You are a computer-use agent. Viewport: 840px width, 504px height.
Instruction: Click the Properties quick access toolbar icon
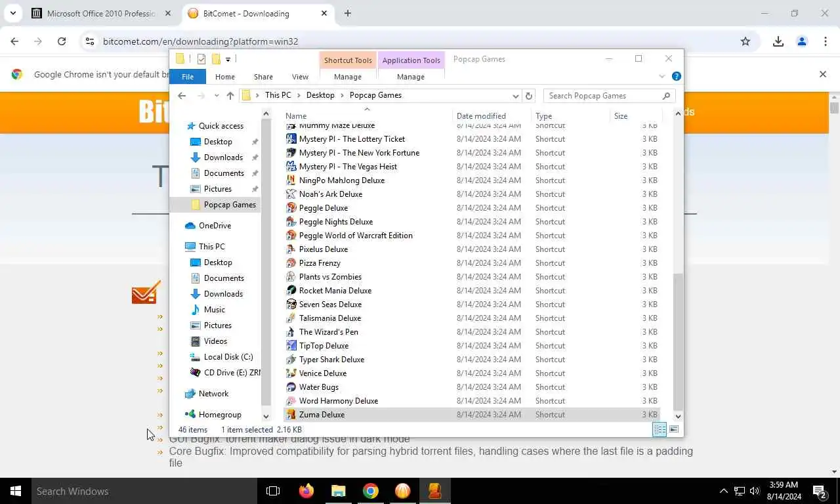pos(201,59)
